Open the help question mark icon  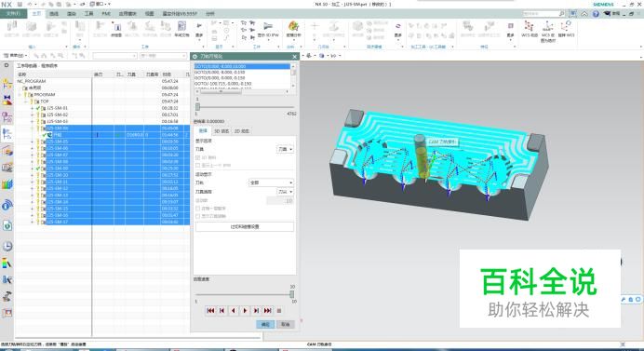click(596, 14)
